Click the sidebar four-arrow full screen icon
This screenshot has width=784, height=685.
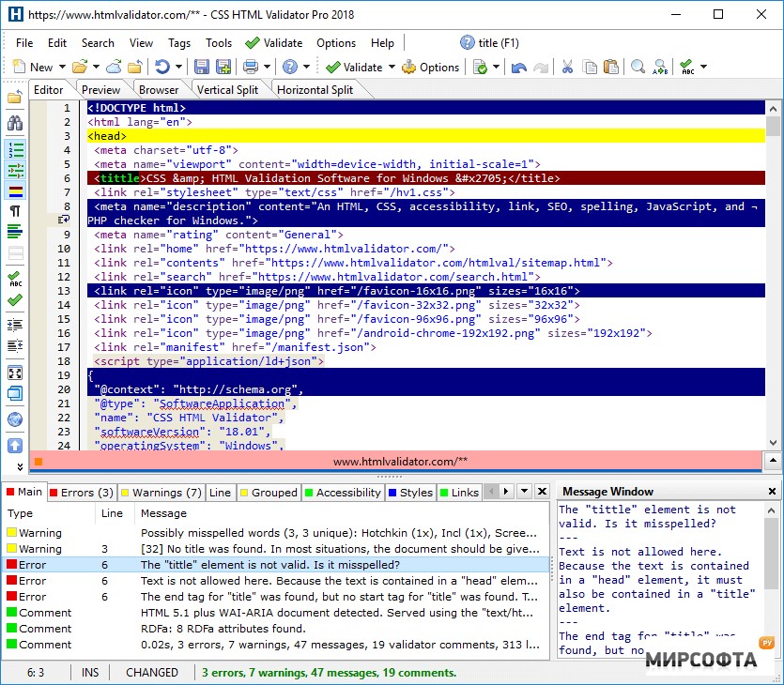click(x=15, y=373)
